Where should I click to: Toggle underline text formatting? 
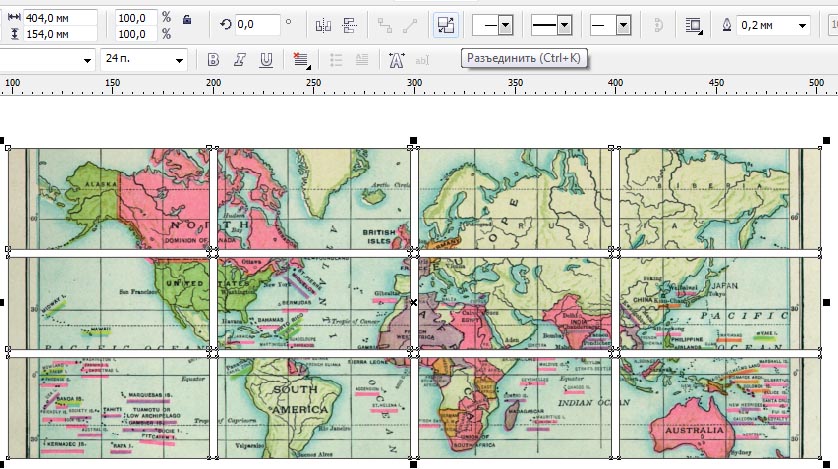tap(266, 60)
